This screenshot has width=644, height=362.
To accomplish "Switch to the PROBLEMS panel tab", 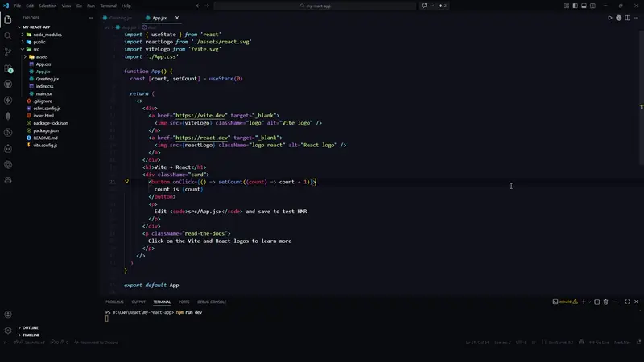I will point(114,302).
